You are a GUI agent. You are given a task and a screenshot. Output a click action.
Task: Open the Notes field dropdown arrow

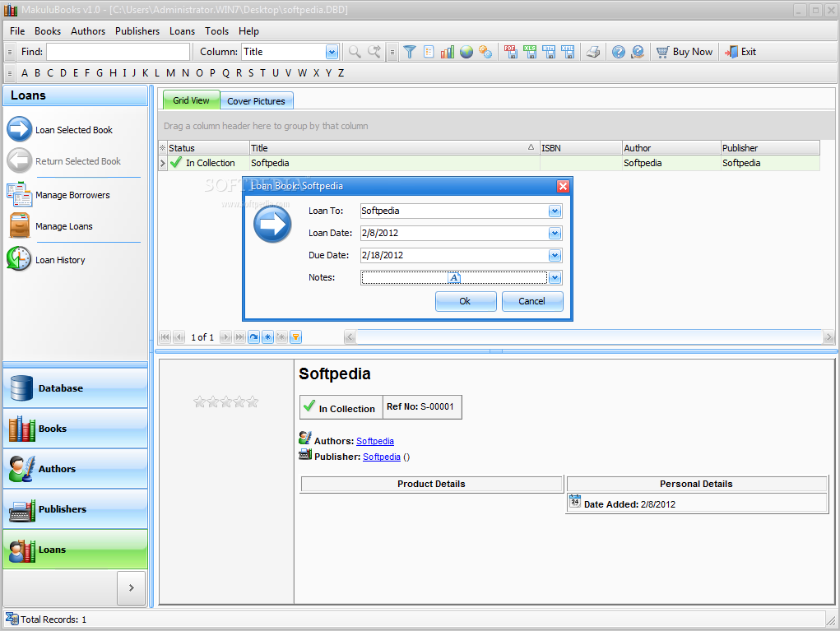555,277
